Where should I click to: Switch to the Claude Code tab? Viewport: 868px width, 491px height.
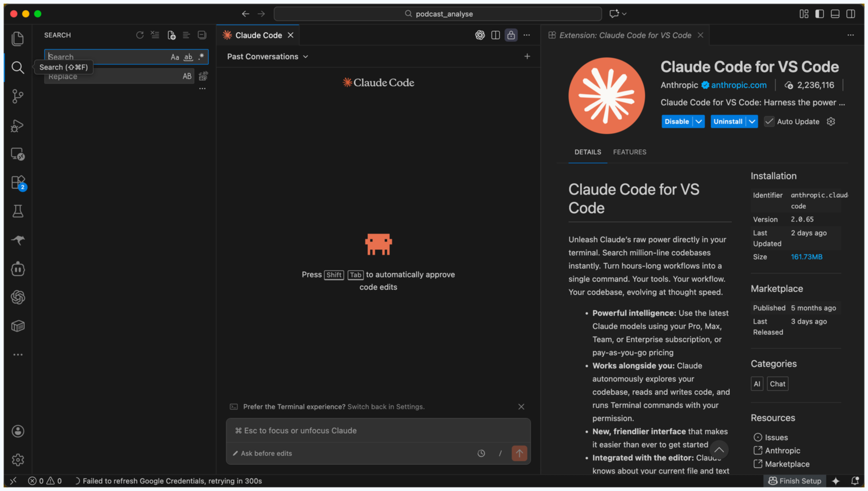click(258, 35)
